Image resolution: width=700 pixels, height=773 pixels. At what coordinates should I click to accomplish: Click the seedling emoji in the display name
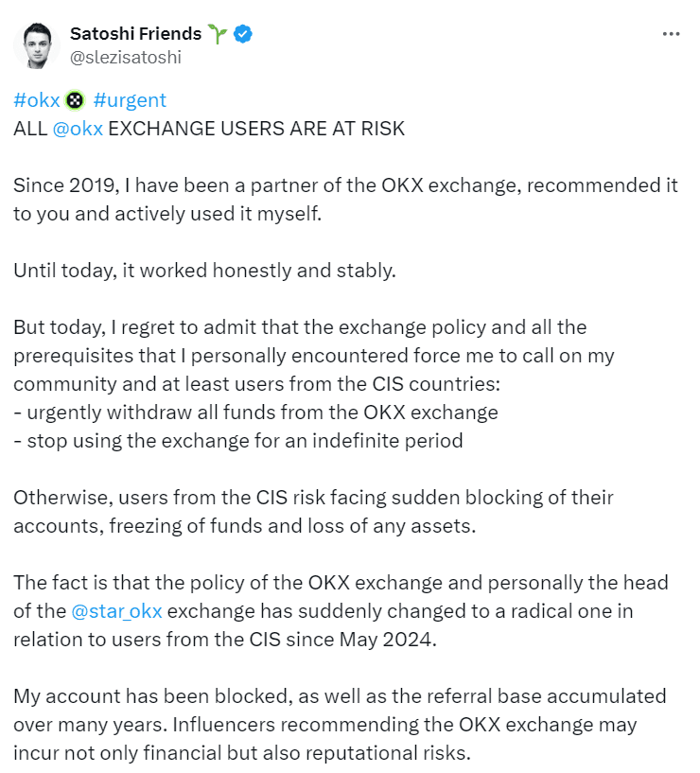point(216,32)
